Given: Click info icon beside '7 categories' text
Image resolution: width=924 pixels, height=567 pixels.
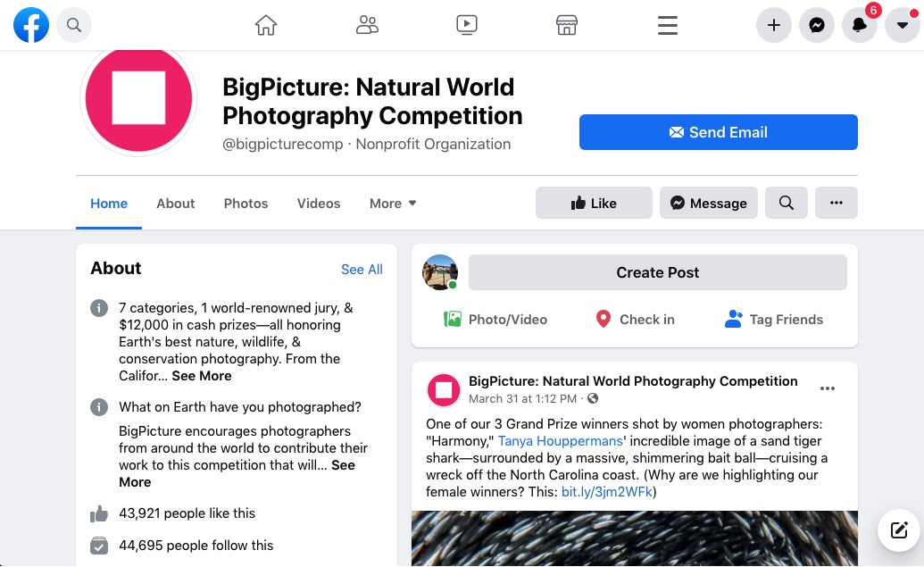Looking at the screenshot, I should [99, 308].
